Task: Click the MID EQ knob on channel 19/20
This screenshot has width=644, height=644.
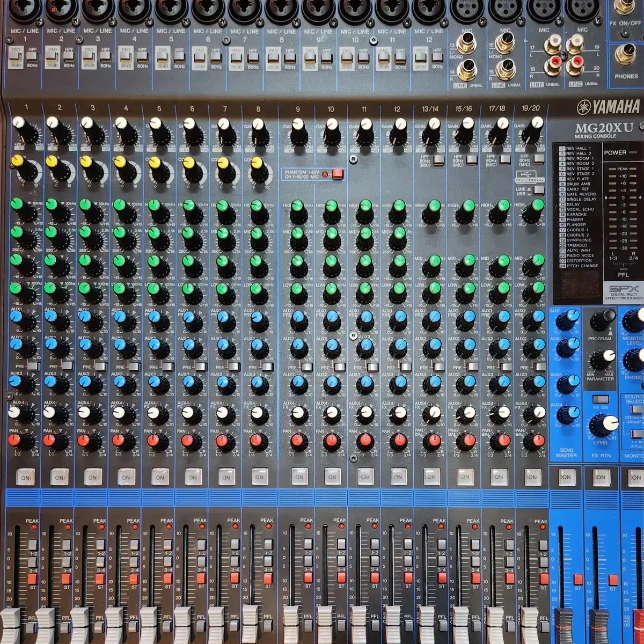Action: pyautogui.click(x=533, y=265)
